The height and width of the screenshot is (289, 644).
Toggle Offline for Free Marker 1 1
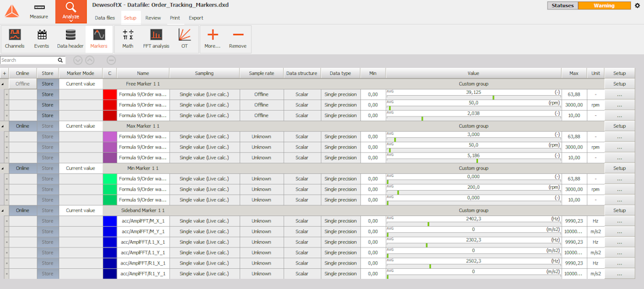pyautogui.click(x=23, y=84)
